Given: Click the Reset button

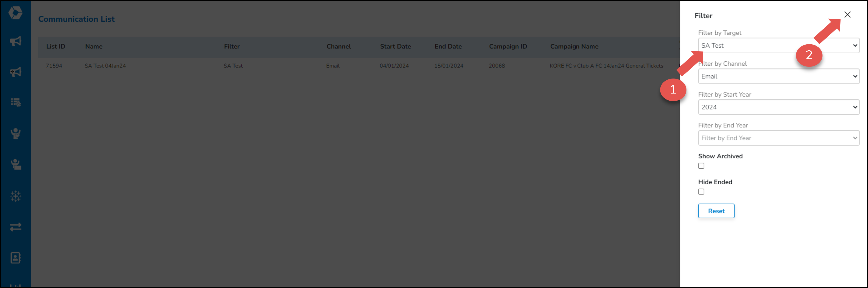Looking at the screenshot, I should [x=716, y=211].
